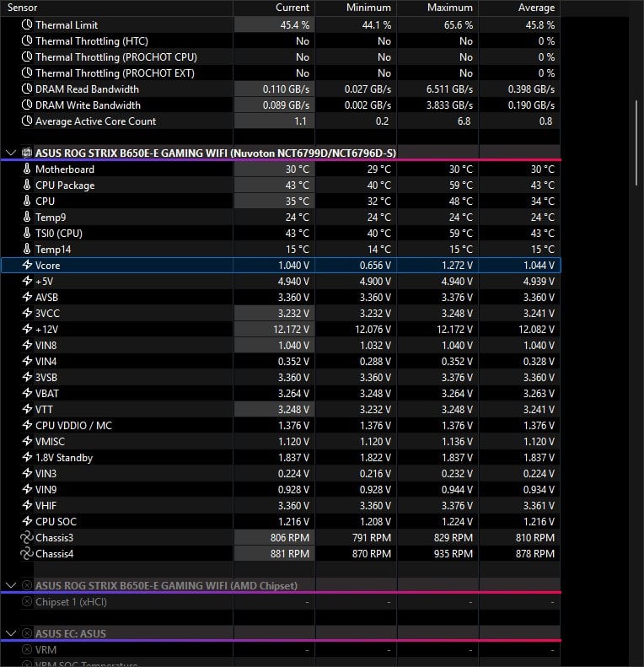Image resolution: width=644 pixels, height=667 pixels.
Task: Click the bolt icon next to CPU SOC
Action: [26, 522]
